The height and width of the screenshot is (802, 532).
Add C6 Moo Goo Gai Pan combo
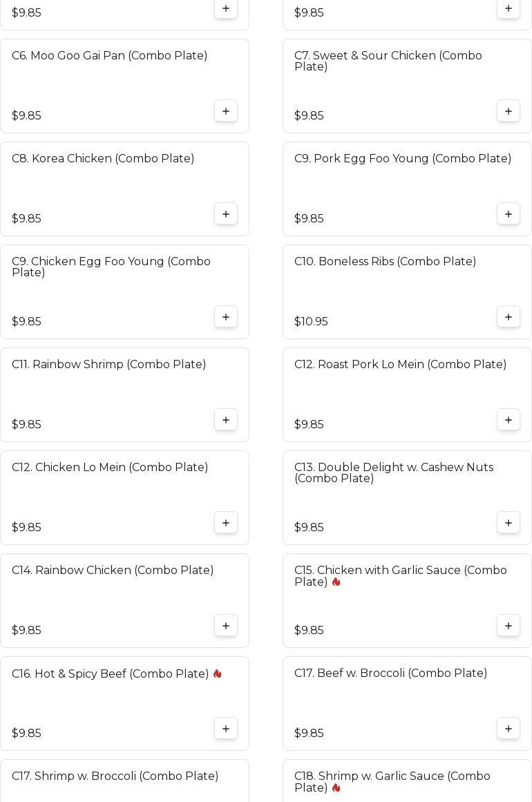[226, 111]
